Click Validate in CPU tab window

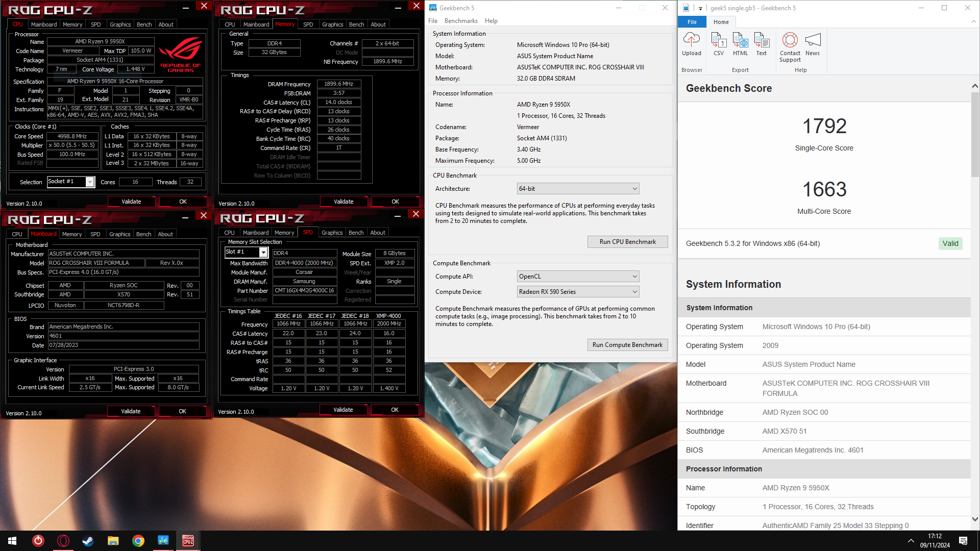[x=131, y=202]
